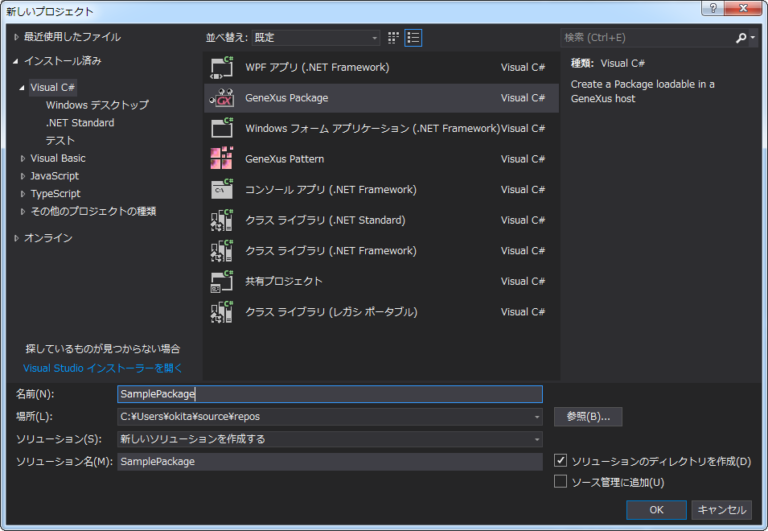
Task: Select Windows desktop under Visual C#
Action: click(x=97, y=105)
